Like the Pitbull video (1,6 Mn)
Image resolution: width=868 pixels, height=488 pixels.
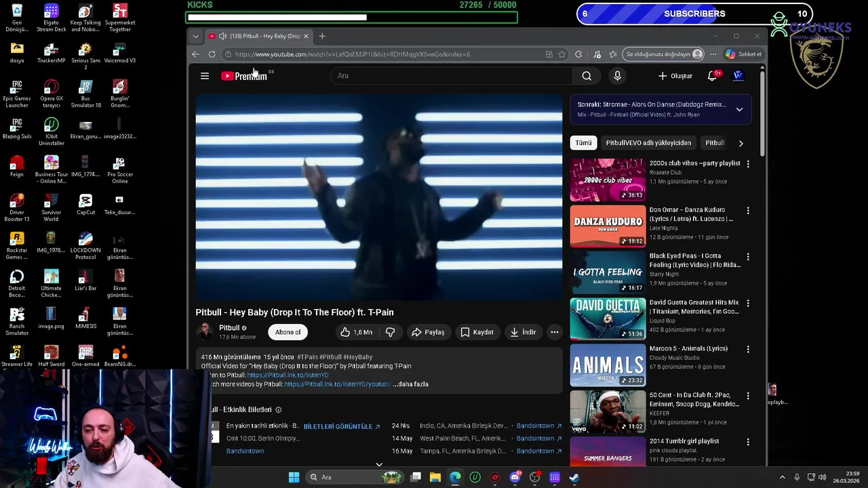356,332
